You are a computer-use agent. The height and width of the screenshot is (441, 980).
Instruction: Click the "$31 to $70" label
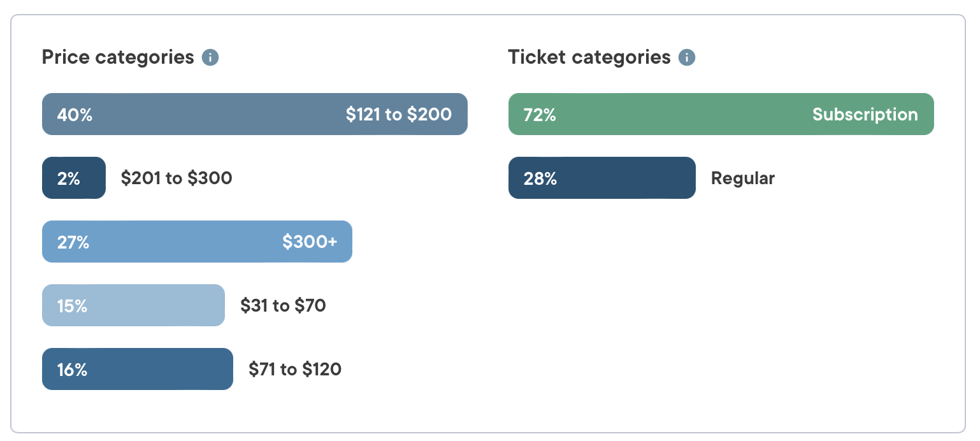coord(283,306)
